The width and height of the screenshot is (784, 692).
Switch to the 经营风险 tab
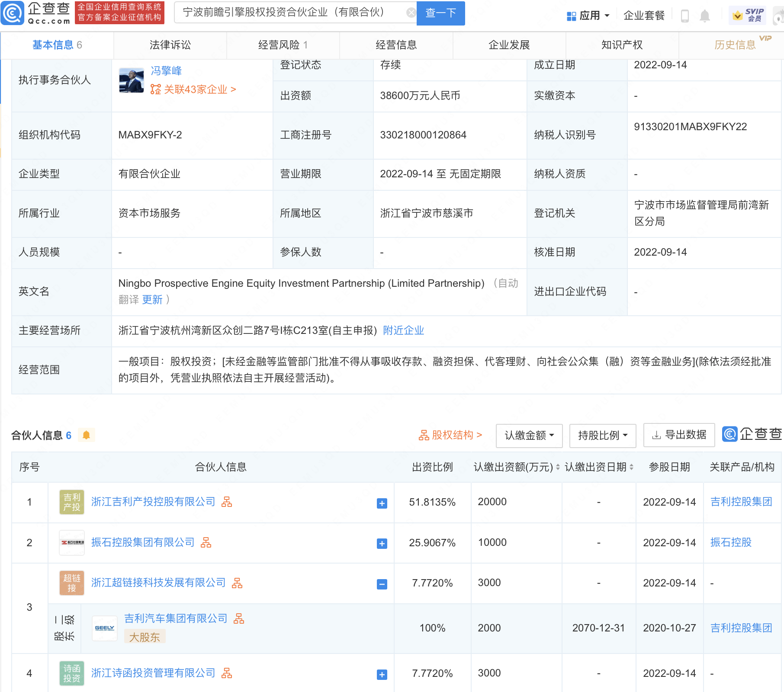tap(283, 45)
